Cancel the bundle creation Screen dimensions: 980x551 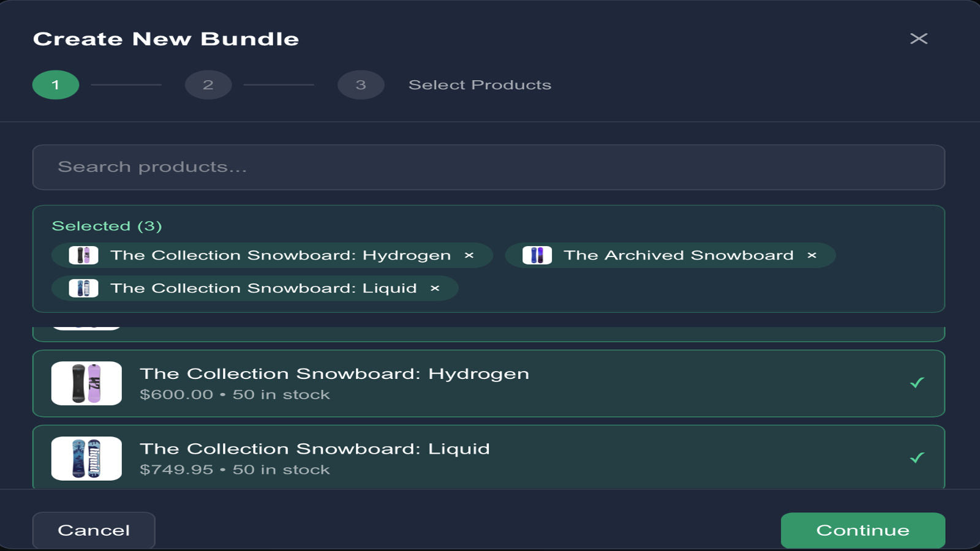point(93,530)
